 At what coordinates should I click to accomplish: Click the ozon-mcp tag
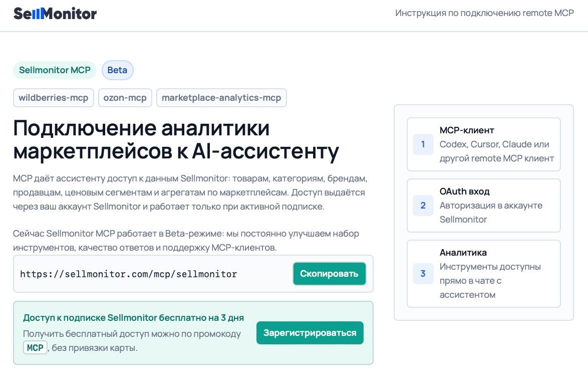point(125,98)
